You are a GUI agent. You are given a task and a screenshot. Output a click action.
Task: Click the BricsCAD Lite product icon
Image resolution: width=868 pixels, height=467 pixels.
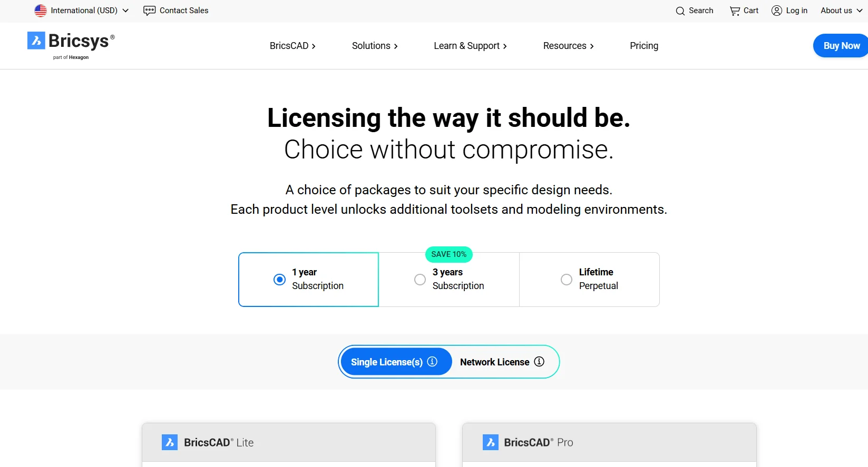click(x=170, y=442)
